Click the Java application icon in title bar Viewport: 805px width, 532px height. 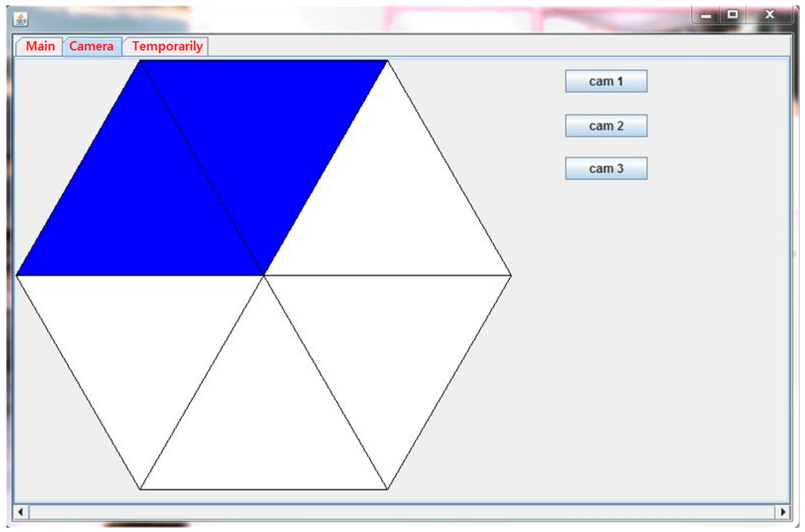(x=20, y=19)
